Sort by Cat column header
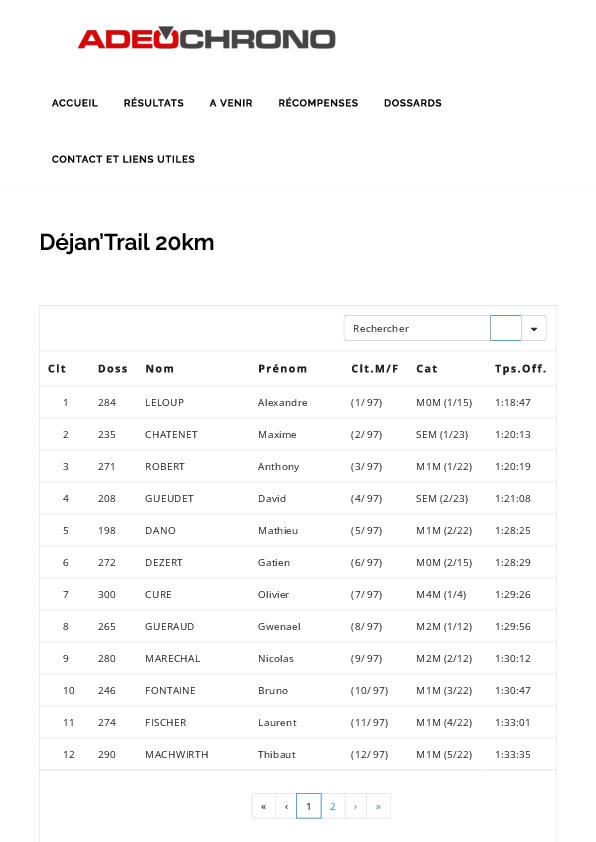The height and width of the screenshot is (842, 596). 427,369
